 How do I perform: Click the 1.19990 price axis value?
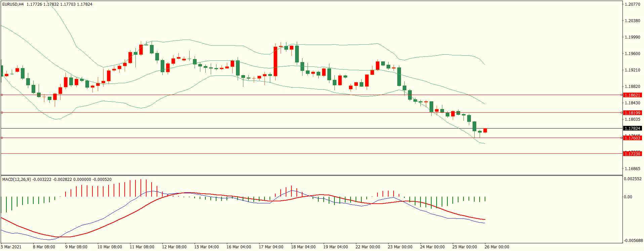632,37
